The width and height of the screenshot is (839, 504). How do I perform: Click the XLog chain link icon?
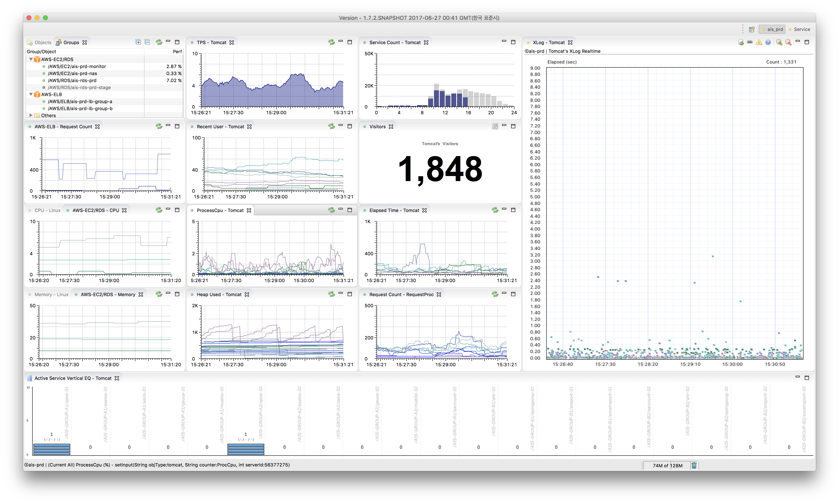[x=750, y=42]
